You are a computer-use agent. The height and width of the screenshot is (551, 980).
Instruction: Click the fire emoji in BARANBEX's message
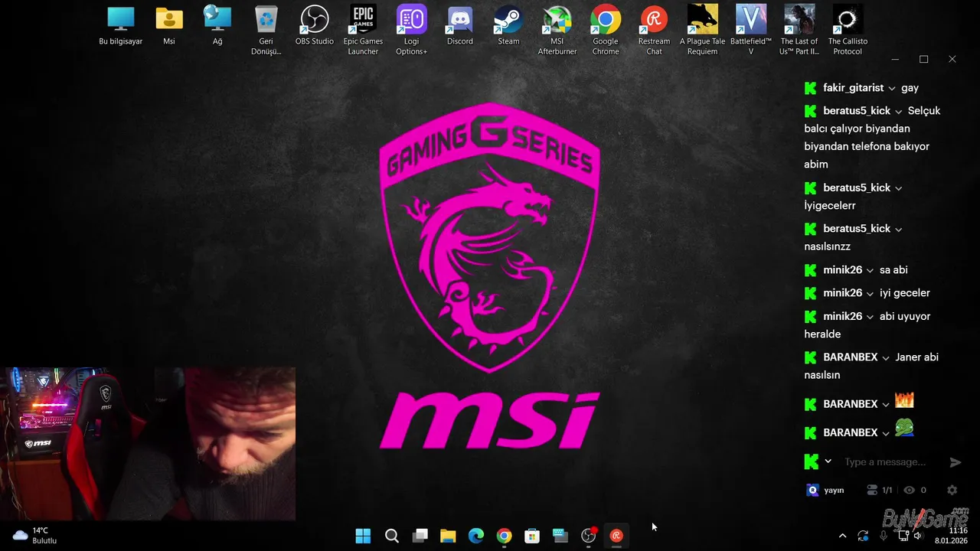[904, 401]
